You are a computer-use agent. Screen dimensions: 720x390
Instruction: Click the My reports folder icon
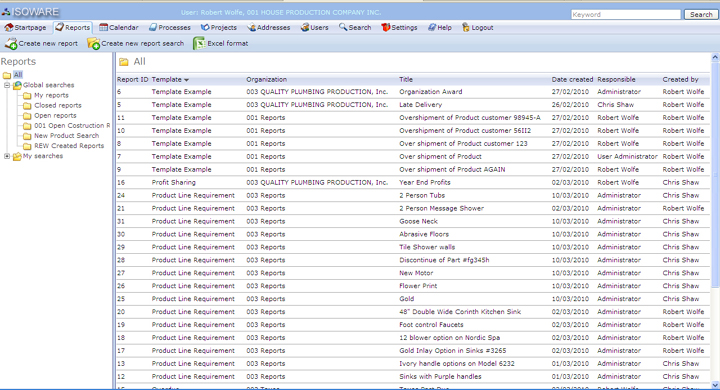[27, 95]
